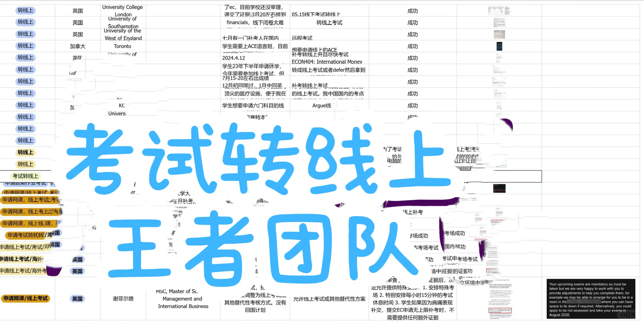Click the 英国 tag in the 谢菲尔德 row
The width and height of the screenshot is (644, 325).
(77, 299)
